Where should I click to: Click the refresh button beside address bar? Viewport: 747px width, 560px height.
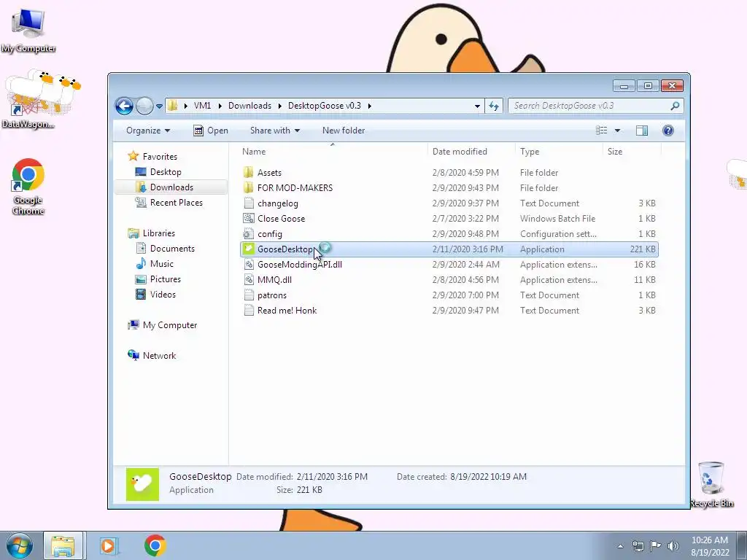click(x=494, y=106)
